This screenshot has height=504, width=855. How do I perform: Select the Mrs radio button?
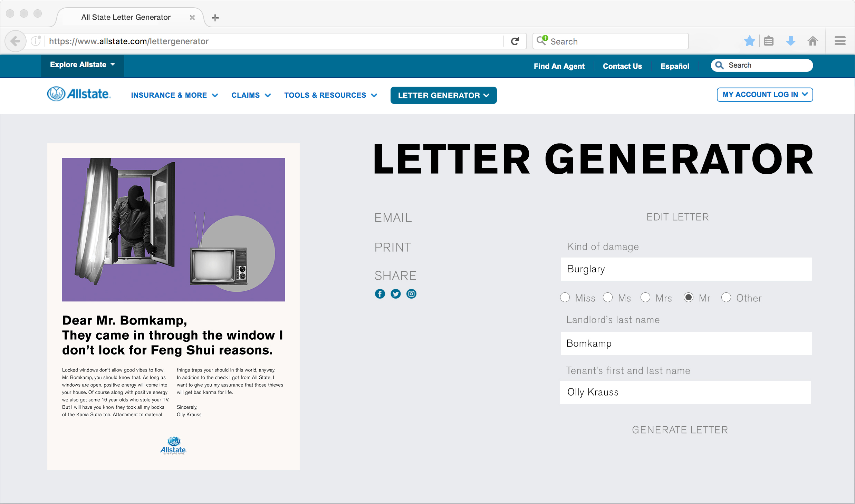click(x=646, y=298)
